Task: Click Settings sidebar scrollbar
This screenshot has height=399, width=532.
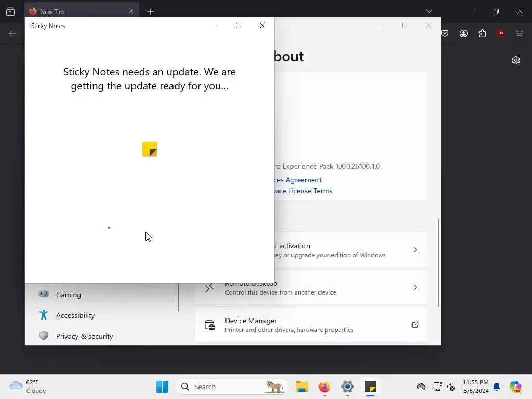Action: [178, 297]
